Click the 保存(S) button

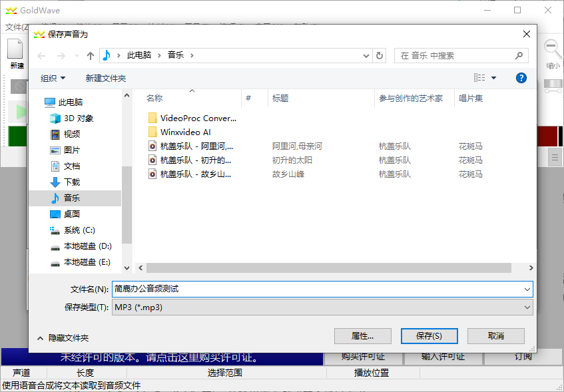pyautogui.click(x=429, y=336)
